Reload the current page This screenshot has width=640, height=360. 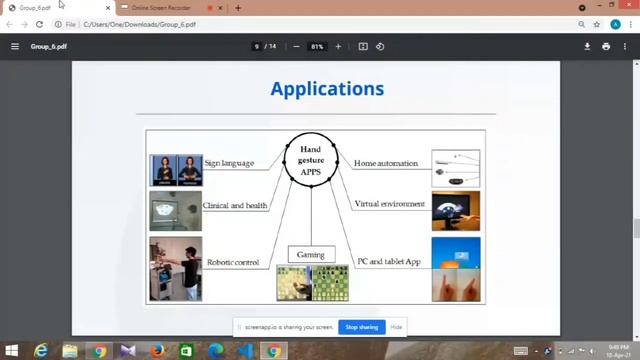click(40, 24)
